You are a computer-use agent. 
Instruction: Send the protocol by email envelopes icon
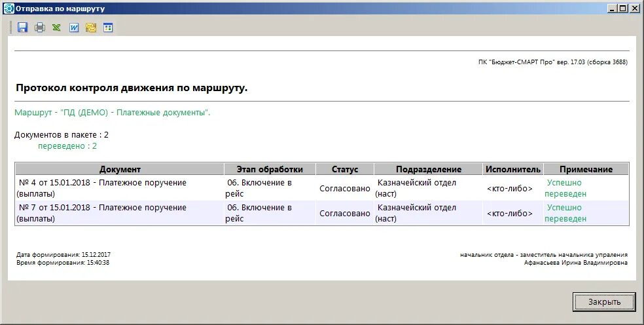(x=91, y=28)
